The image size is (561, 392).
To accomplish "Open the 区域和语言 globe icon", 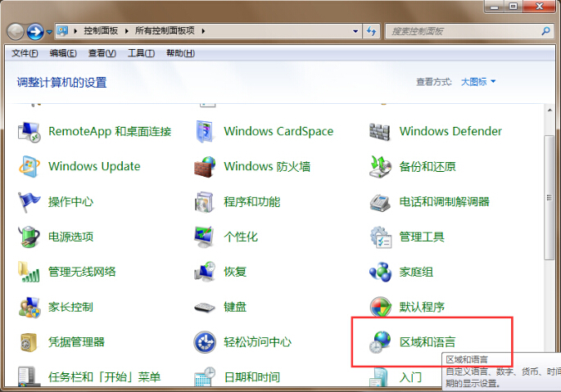I will tap(379, 342).
